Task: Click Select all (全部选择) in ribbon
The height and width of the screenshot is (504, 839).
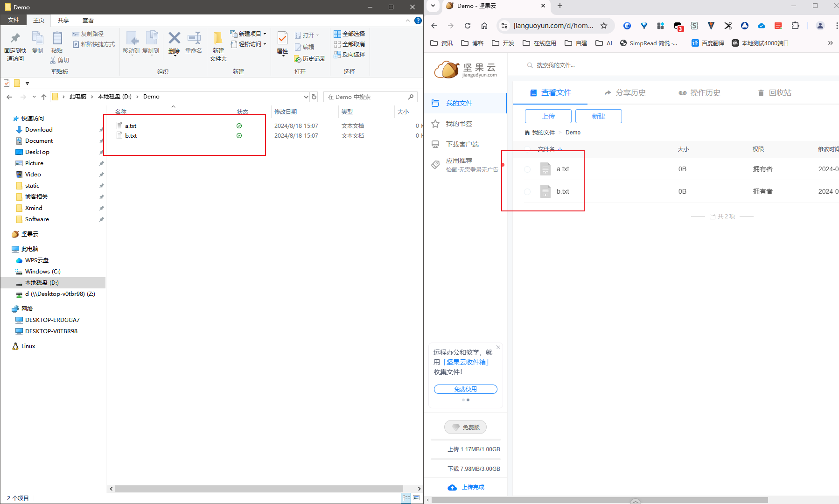Action: 350,34
